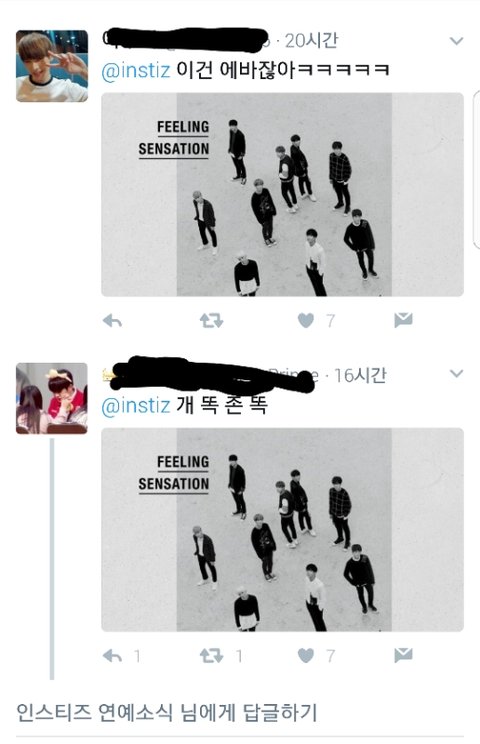The width and height of the screenshot is (480, 744).
Task: Open the 20시간 timestamp of first tweet
Action: click(312, 41)
